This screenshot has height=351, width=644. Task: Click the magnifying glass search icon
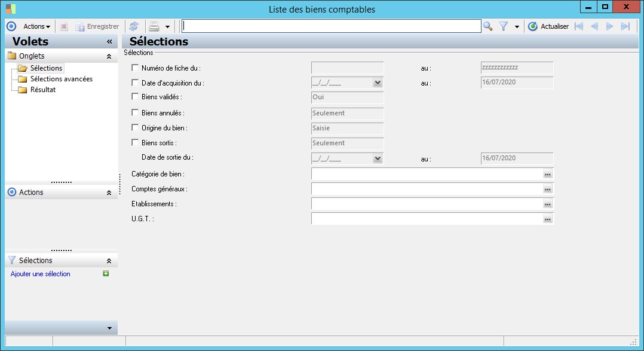pos(487,26)
